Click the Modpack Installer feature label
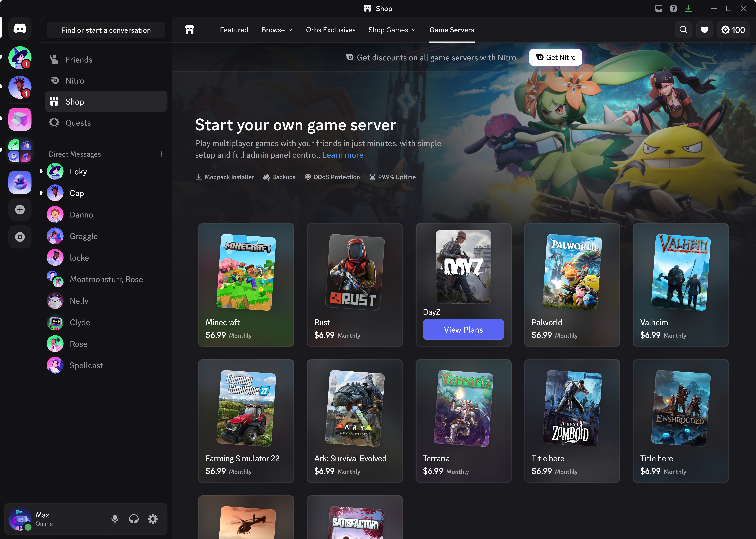756x539 pixels. click(225, 177)
